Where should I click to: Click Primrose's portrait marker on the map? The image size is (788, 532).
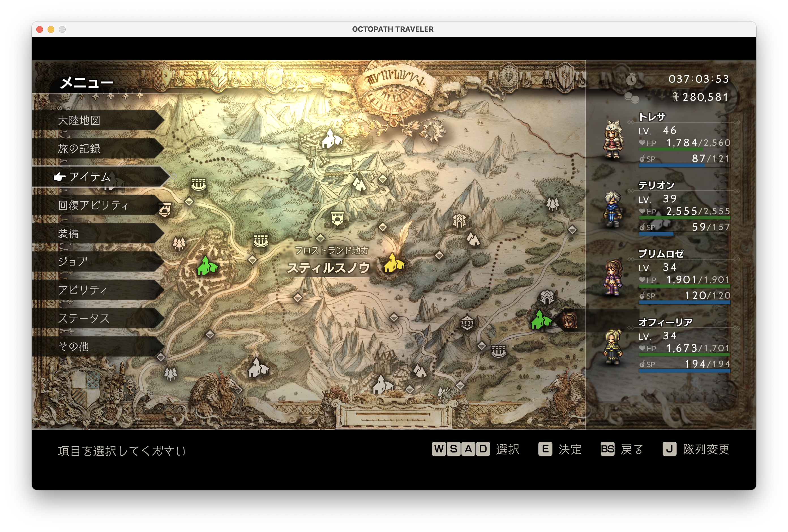tap(569, 320)
